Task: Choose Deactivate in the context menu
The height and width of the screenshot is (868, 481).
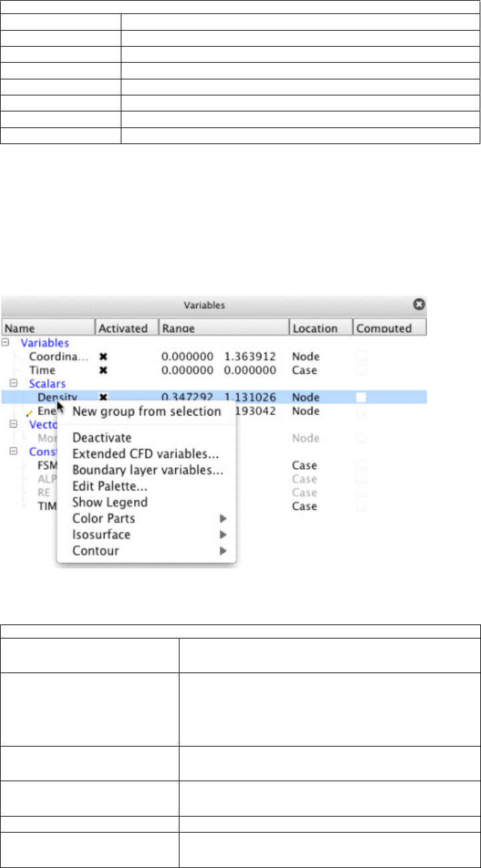Action: 146,438
